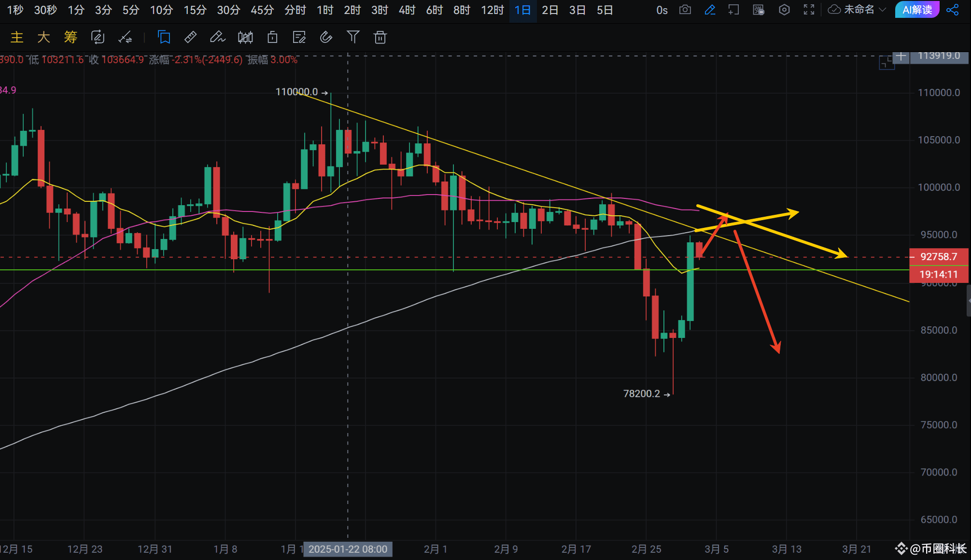Click the expand corners icon near price axis
Image resolution: width=971 pixels, height=560 pixels.
click(x=887, y=63)
